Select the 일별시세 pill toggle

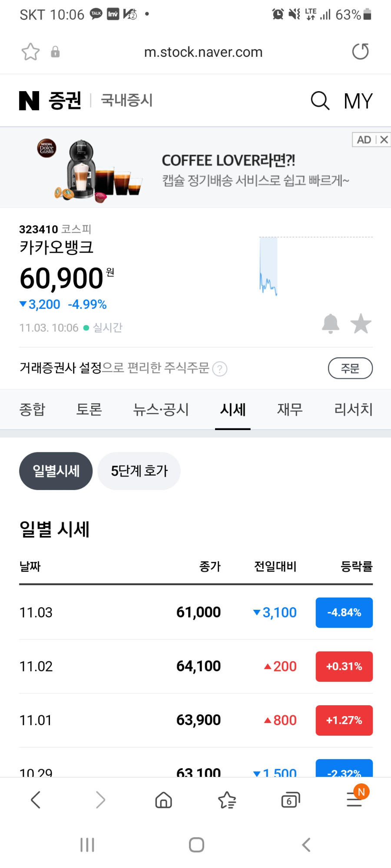(x=56, y=471)
